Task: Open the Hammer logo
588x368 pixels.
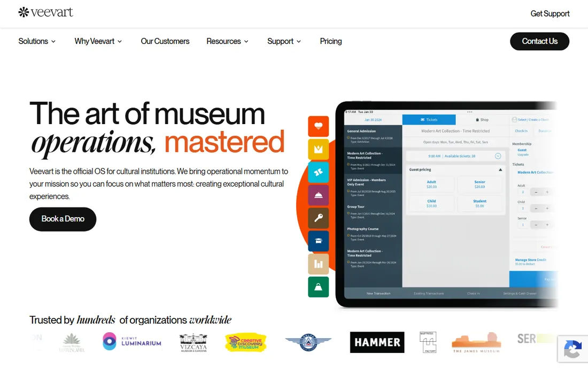Action: click(377, 342)
